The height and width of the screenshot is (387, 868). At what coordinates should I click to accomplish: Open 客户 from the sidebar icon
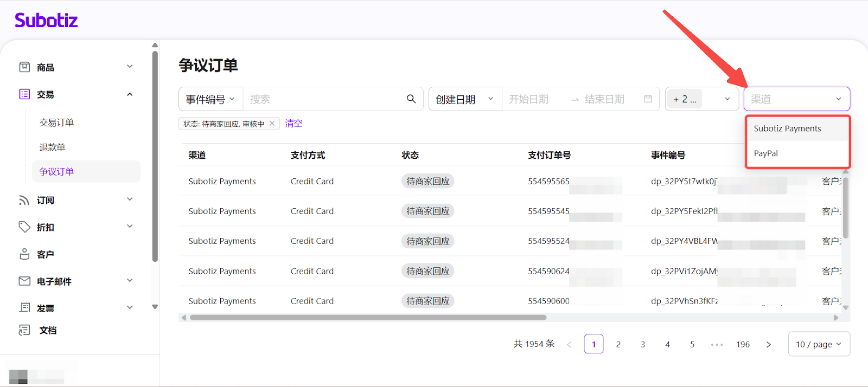24,254
